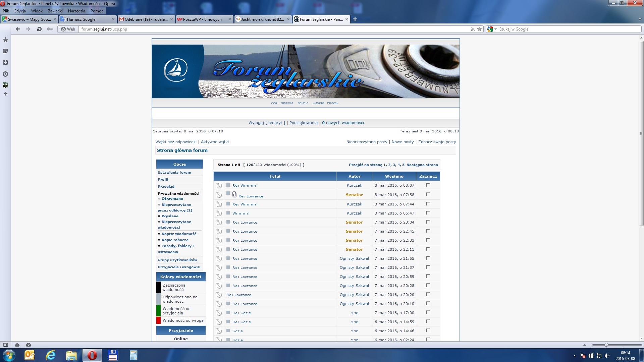Check the box for cine's message at 17:00
This screenshot has width=644, height=362.
(428, 312)
